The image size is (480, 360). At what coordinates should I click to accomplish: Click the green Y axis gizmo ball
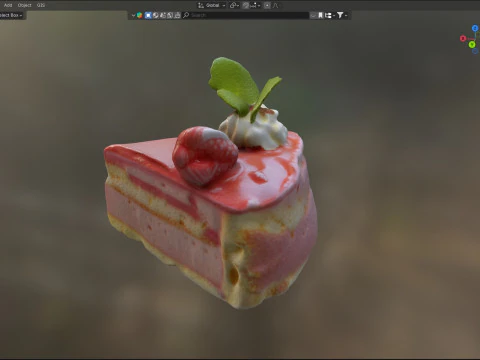click(472, 44)
